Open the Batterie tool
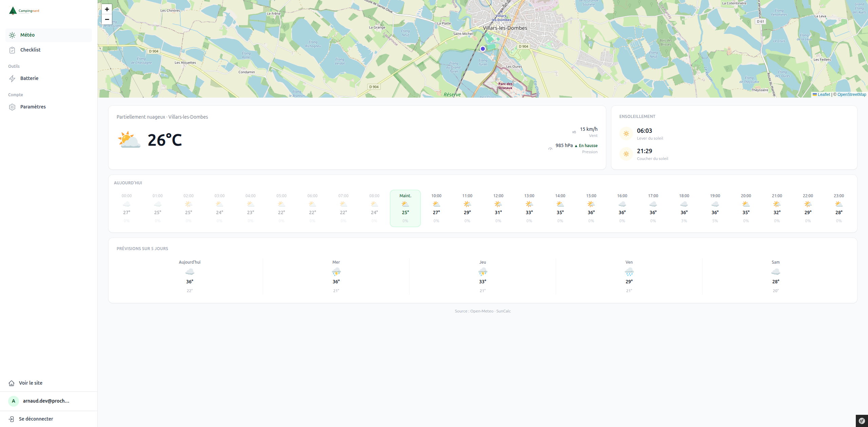Image resolution: width=868 pixels, height=427 pixels. click(48, 78)
